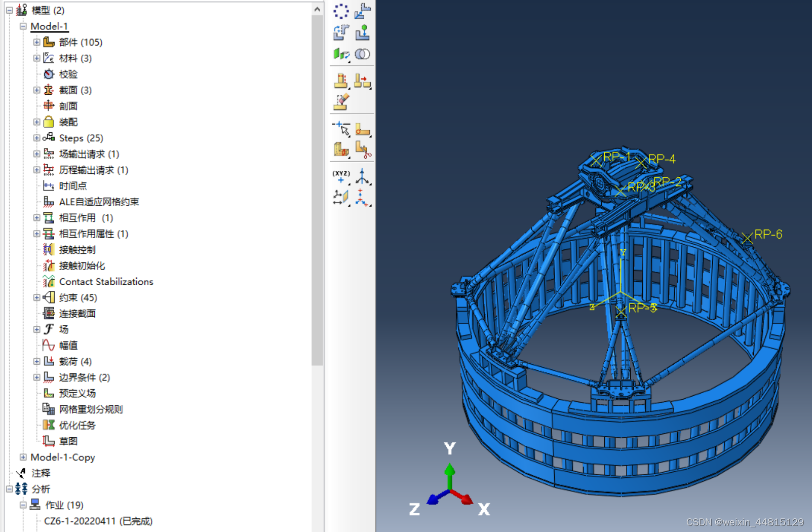The image size is (812, 532).
Task: Click the (XYZ) create datum point tool
Action: pos(341,176)
